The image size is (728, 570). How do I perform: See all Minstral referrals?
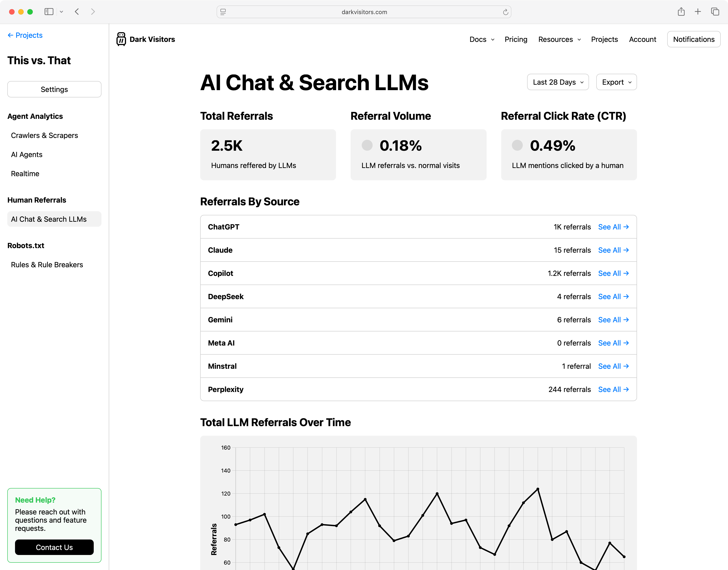613,366
